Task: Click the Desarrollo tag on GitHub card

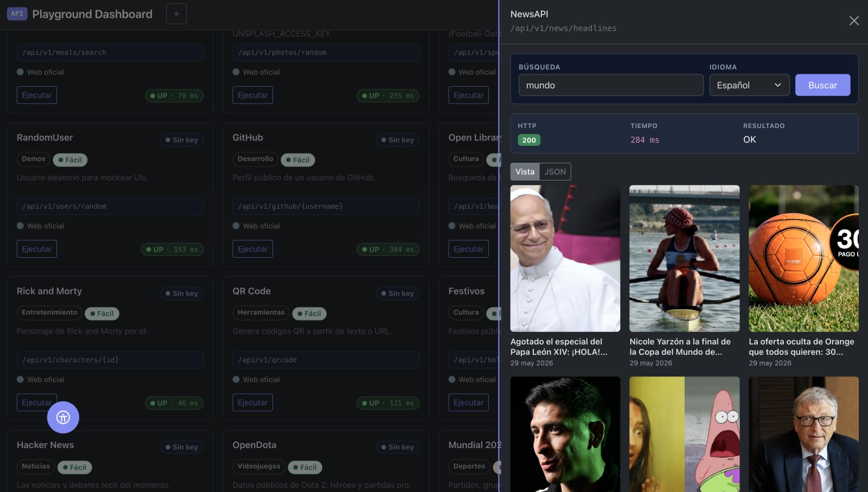Action: 256,159
